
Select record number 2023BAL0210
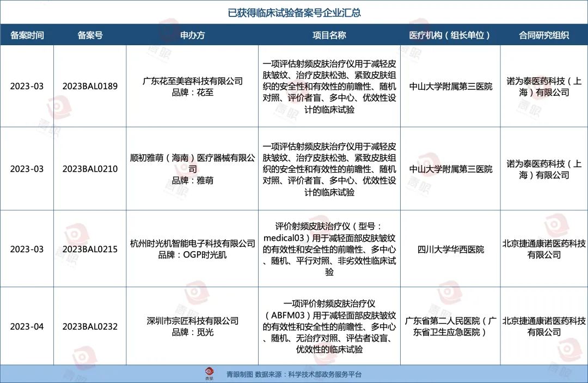[x=90, y=169]
